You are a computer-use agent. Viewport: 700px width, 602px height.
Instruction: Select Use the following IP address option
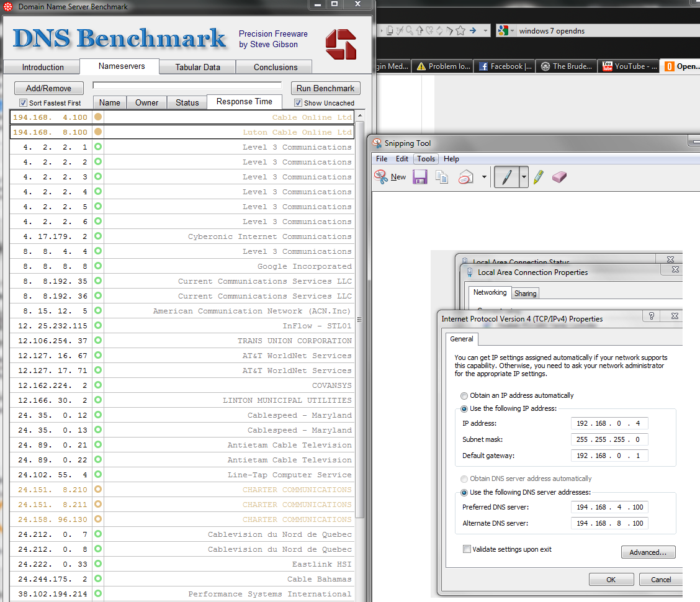(464, 408)
